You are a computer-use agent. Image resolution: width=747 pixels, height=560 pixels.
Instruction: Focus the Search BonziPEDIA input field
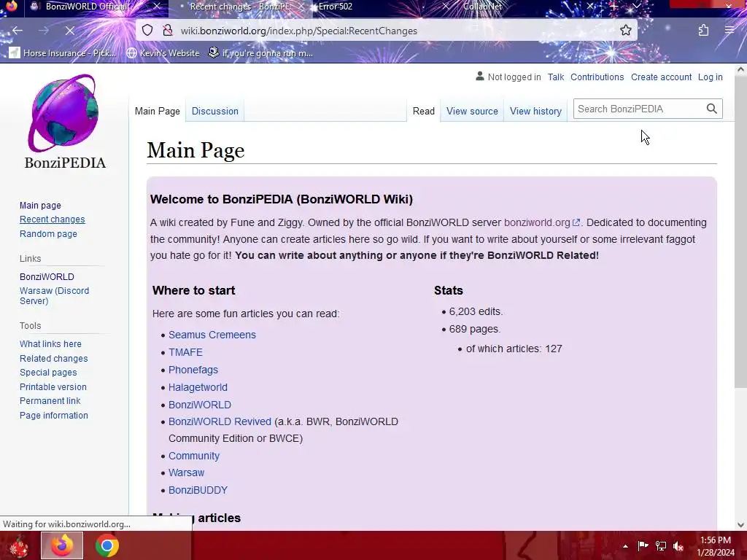tap(638, 109)
